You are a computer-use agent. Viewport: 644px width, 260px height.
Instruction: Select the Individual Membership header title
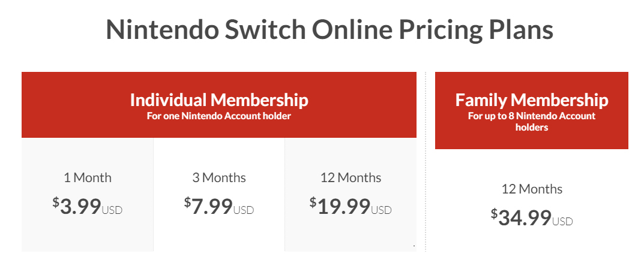(x=219, y=100)
